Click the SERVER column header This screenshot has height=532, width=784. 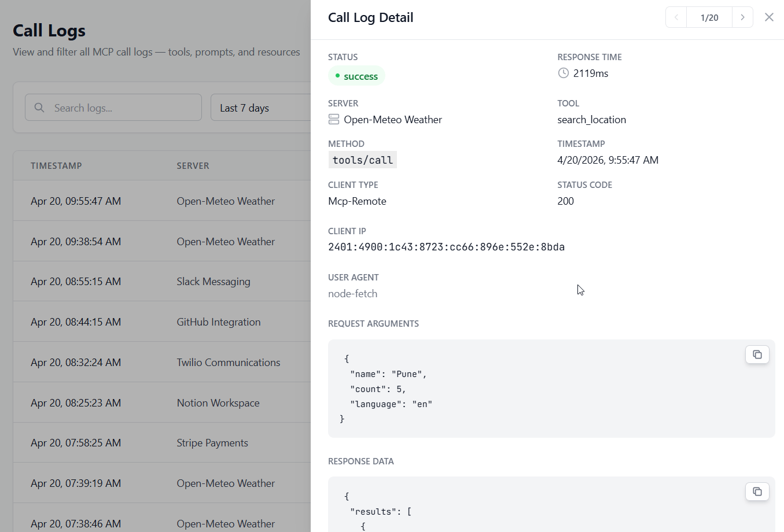[x=193, y=165]
